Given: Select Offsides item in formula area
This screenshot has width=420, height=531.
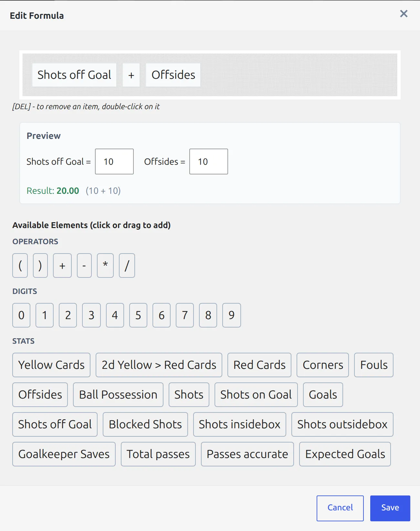Looking at the screenshot, I should point(173,75).
